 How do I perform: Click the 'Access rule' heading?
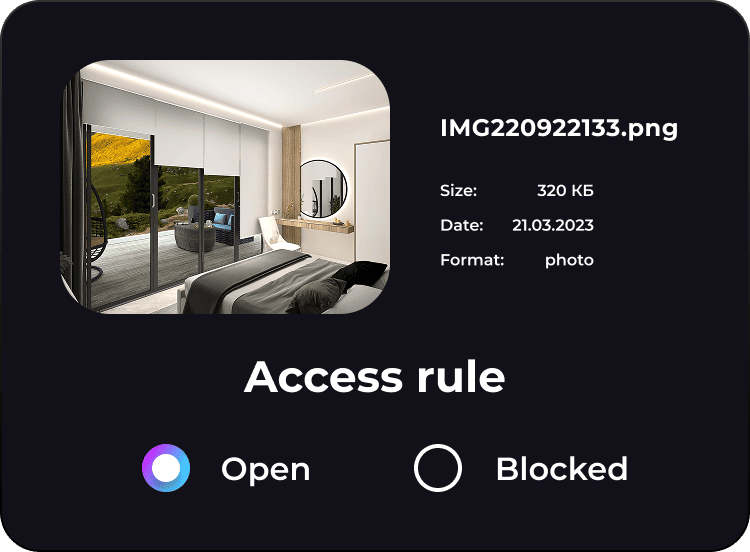click(375, 377)
